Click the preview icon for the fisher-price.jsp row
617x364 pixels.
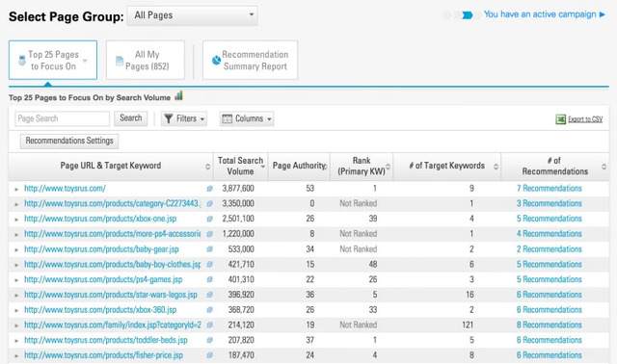(210, 355)
